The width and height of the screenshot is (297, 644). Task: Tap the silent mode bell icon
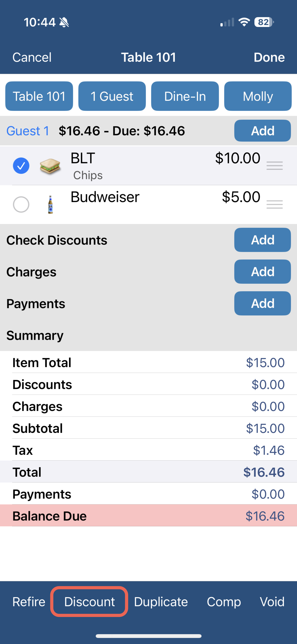coord(64,23)
